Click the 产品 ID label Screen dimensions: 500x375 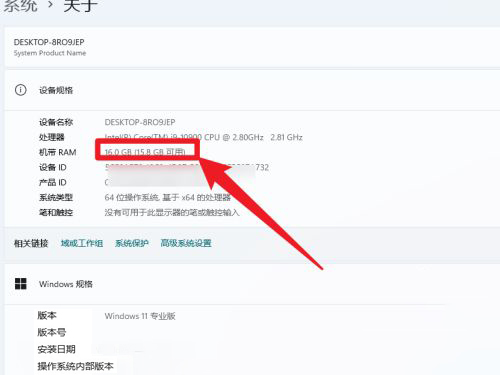[x=53, y=182]
